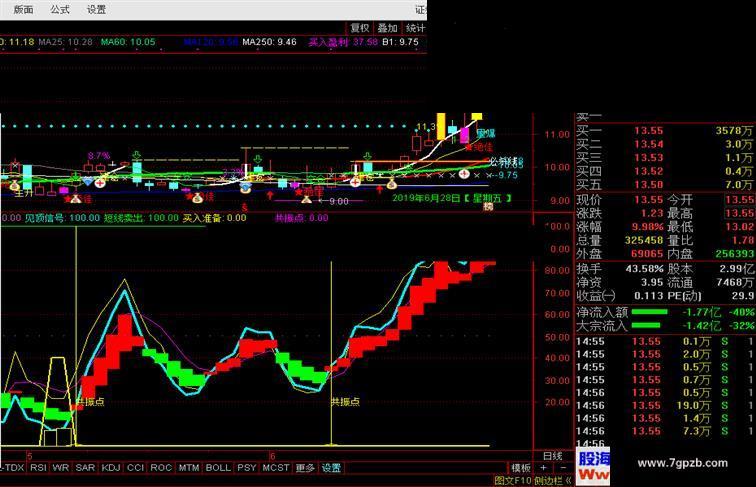Click the yellow candlestick at the chart top
The image size is (756, 487).
click(441, 126)
